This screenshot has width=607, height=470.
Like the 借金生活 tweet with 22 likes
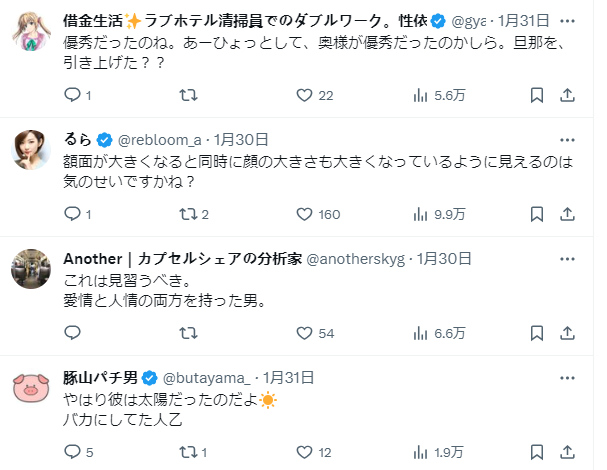coord(305,95)
